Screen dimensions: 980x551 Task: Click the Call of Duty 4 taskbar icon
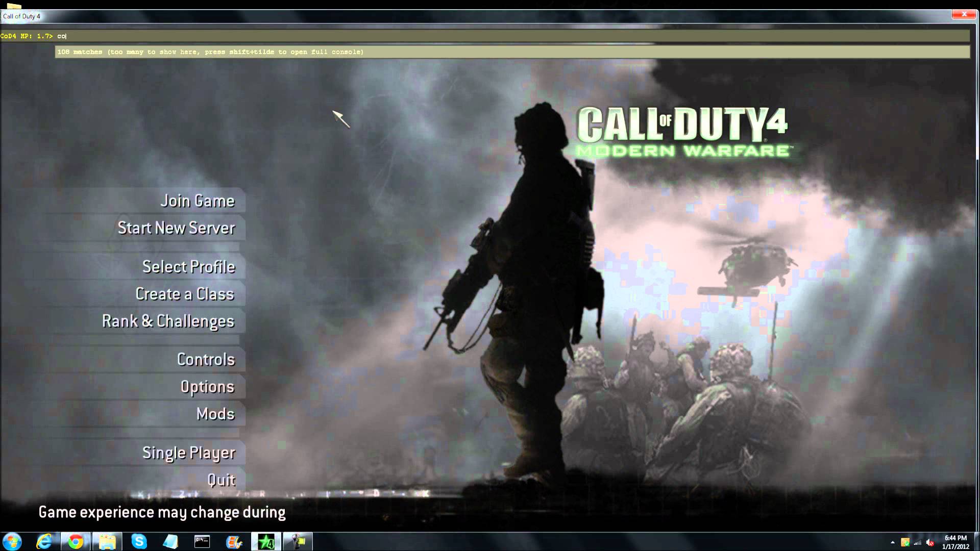click(x=265, y=541)
